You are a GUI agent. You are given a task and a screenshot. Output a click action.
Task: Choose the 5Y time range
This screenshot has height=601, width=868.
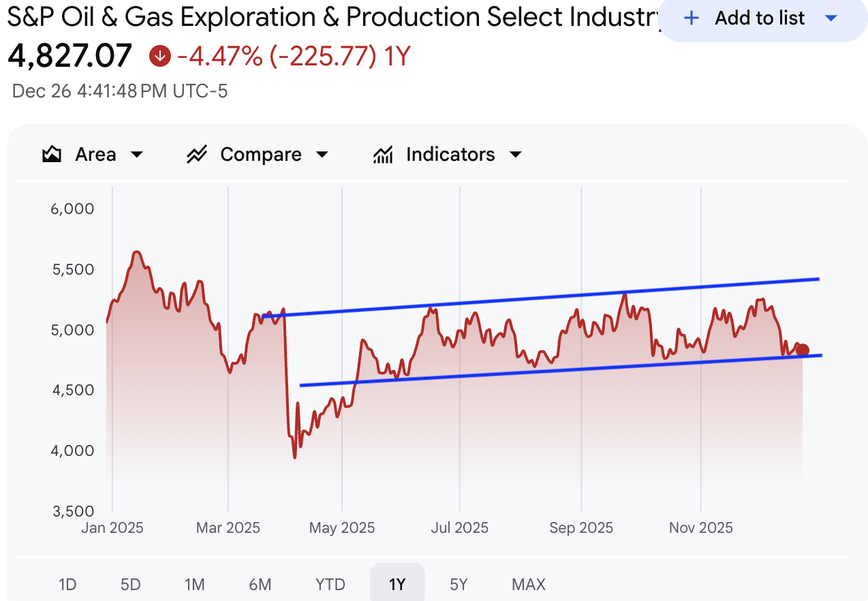pos(459,584)
